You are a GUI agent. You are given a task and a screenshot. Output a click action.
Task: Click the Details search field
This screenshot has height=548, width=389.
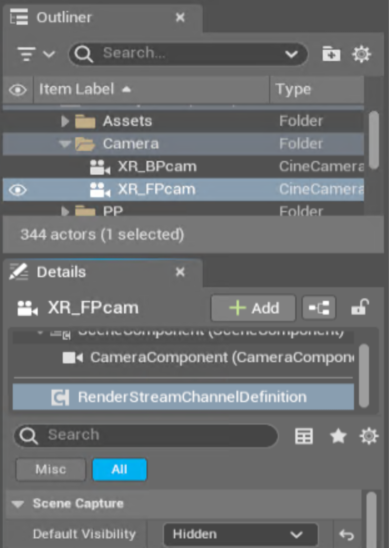tap(146, 435)
